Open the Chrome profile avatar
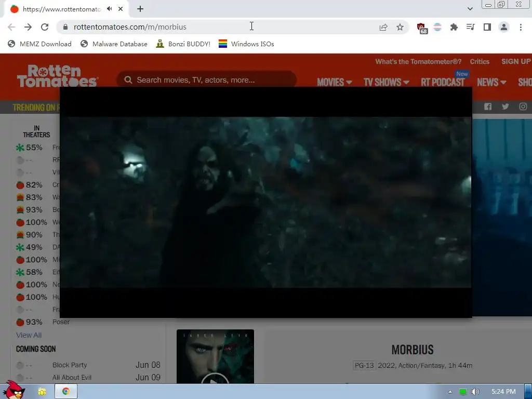 point(504,27)
